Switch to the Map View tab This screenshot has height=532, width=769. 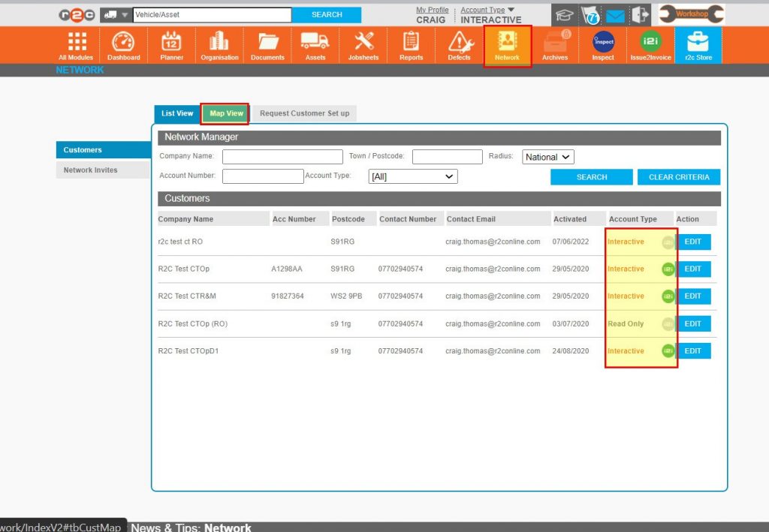(x=225, y=113)
